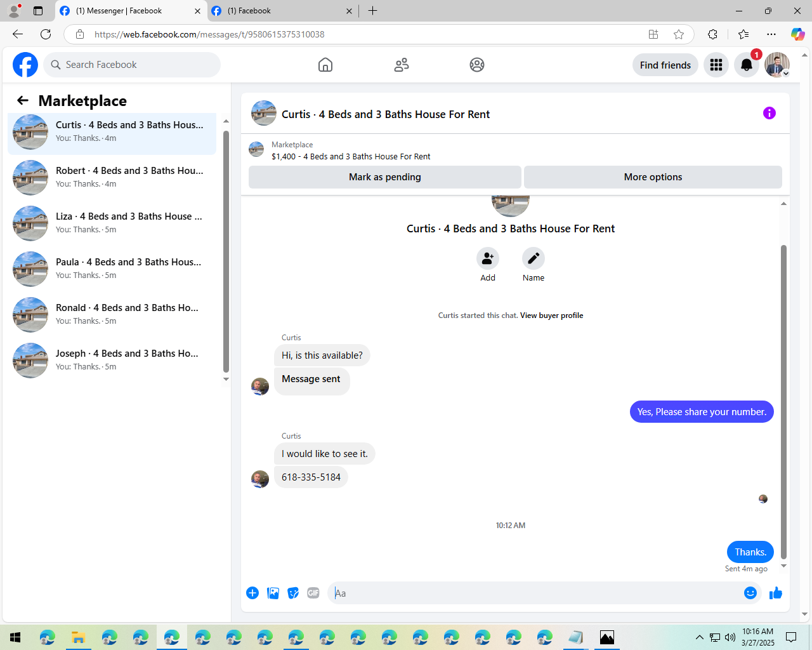Click the browser address bar URL
812x650 pixels.
209,34
